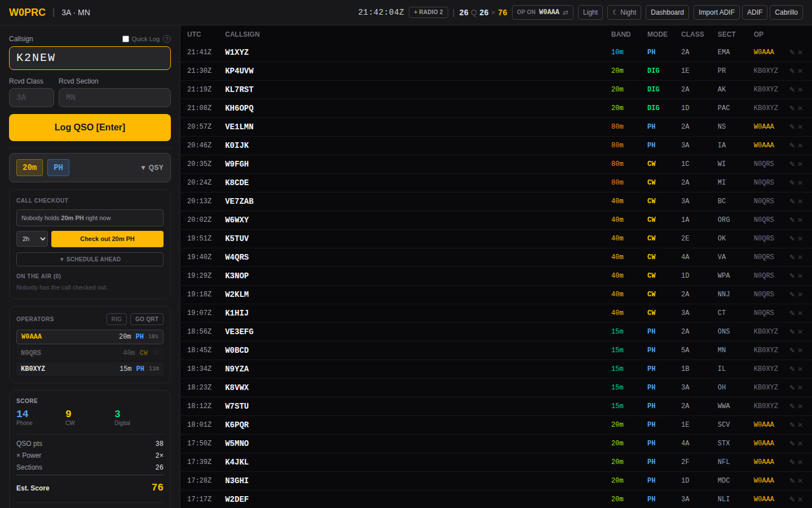Select operator N0QRS in the list
The width and height of the screenshot is (812, 508).
coord(90,353)
